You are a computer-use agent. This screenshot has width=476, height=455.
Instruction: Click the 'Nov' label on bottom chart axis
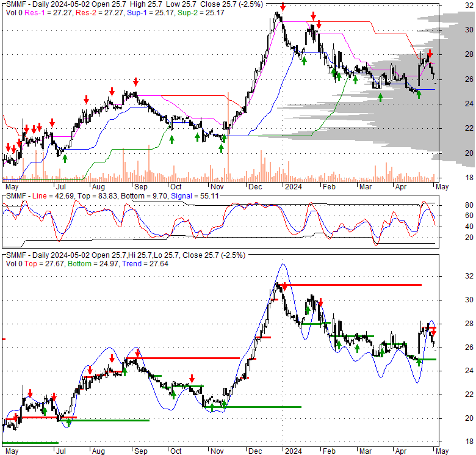(217, 451)
